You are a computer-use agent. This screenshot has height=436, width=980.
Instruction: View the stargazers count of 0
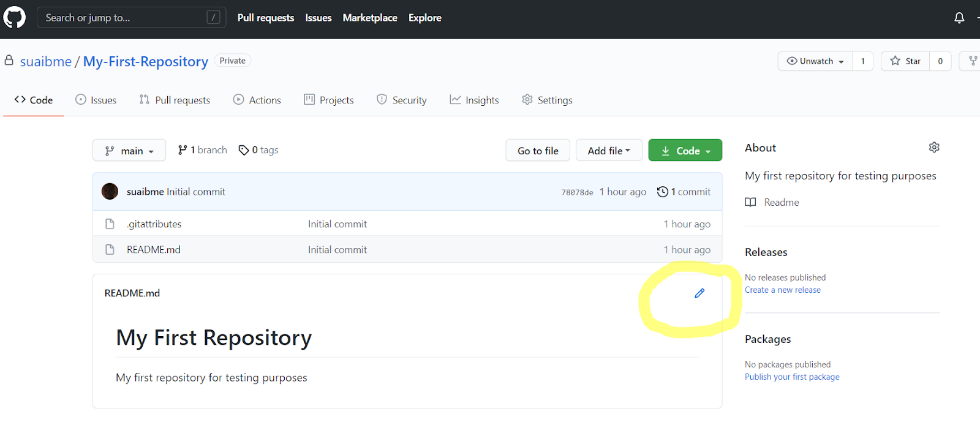click(x=940, y=61)
